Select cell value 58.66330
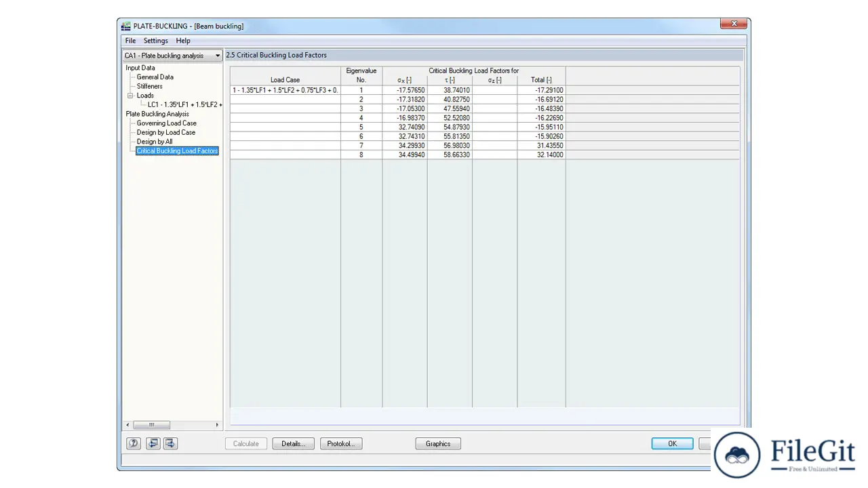 [x=450, y=155]
